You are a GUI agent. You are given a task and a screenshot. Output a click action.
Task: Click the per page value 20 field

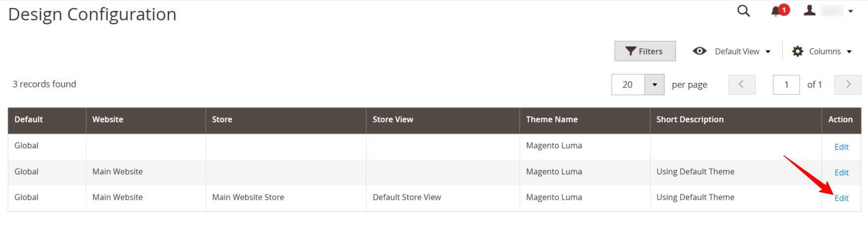click(628, 85)
